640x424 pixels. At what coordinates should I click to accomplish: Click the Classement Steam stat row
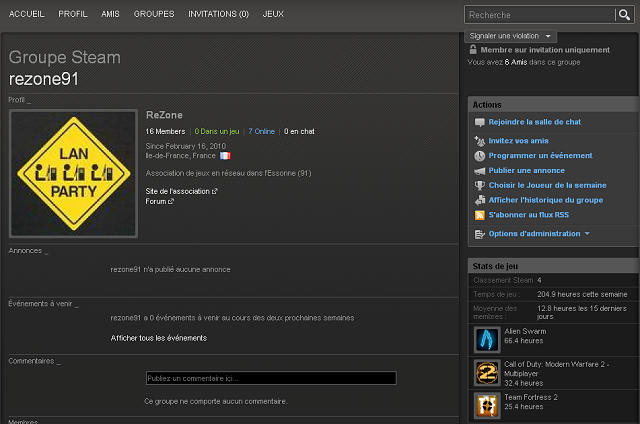[553, 280]
